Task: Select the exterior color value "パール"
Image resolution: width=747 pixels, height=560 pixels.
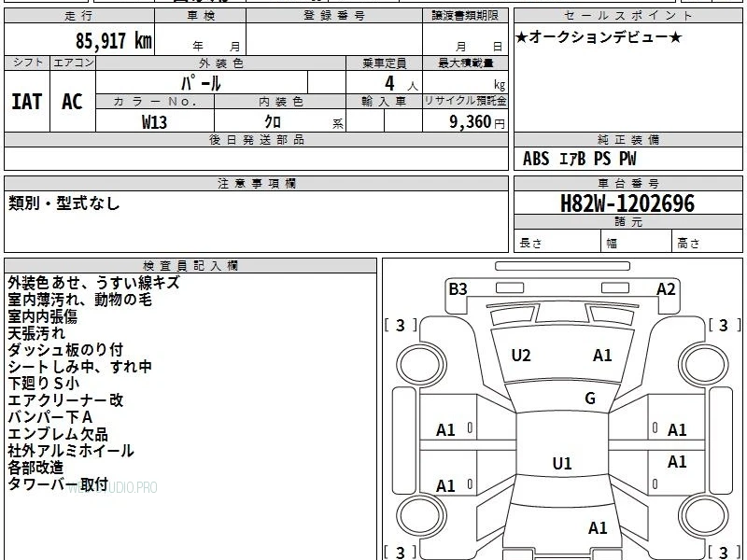Action: tap(201, 83)
